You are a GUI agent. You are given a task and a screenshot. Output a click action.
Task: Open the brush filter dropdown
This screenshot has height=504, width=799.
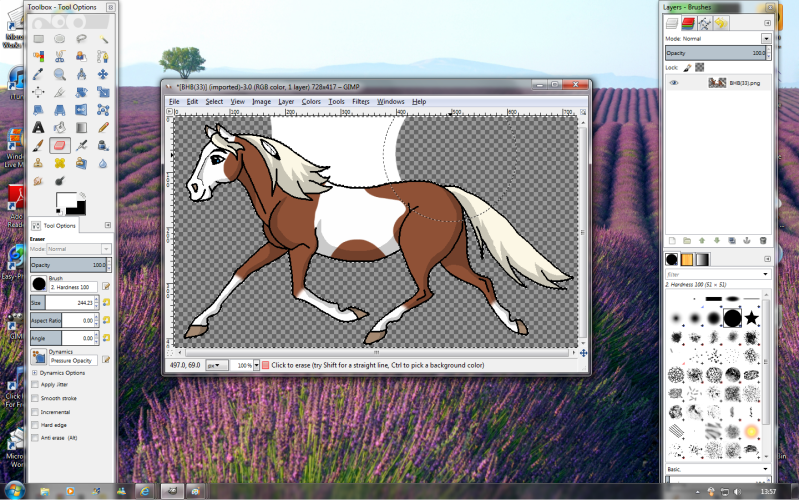[x=765, y=274]
